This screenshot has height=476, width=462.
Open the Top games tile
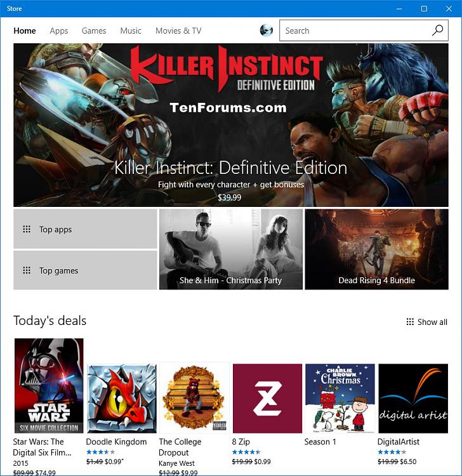85,270
